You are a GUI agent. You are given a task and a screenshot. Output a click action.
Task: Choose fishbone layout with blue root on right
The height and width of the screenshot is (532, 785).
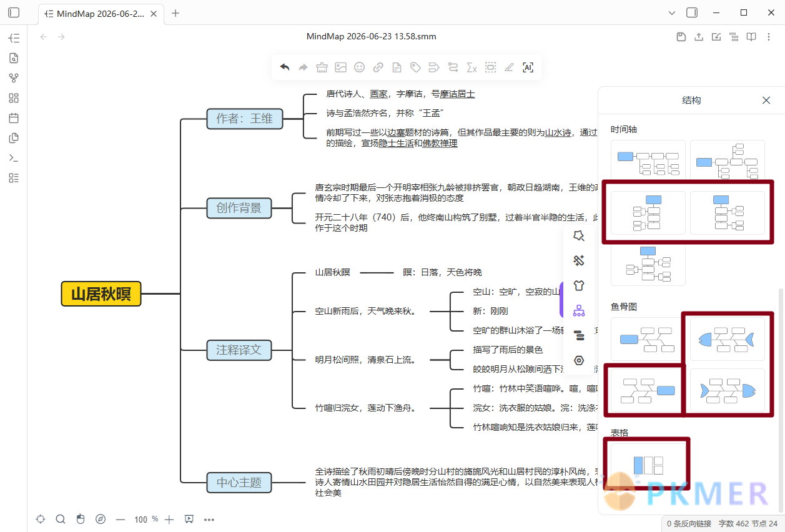pyautogui.click(x=648, y=390)
